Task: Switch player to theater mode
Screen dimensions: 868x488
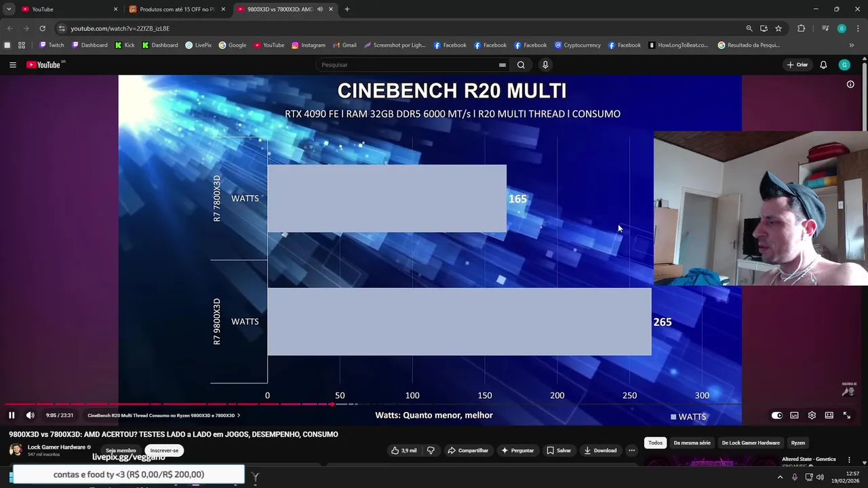Action: [x=829, y=415]
